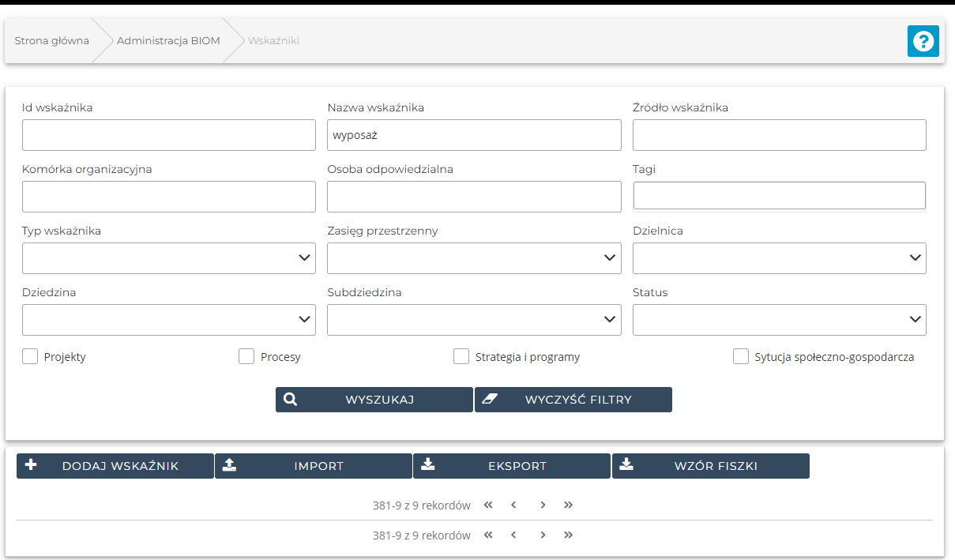This screenshot has width=955, height=560.
Task: Navigate to Strona główna breadcrumb
Action: pyautogui.click(x=51, y=40)
